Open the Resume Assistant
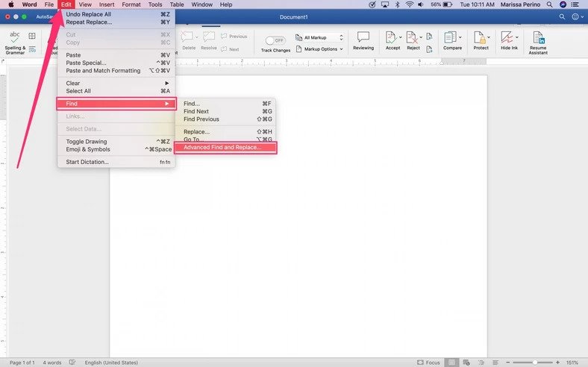The width and height of the screenshot is (588, 367). (x=538, y=43)
